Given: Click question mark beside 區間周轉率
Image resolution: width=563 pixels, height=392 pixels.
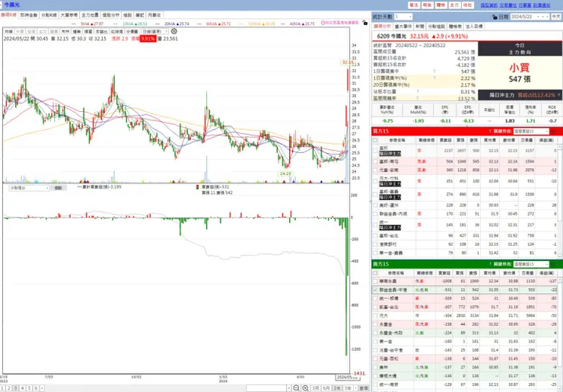Looking at the screenshot, I should click(x=418, y=98).
